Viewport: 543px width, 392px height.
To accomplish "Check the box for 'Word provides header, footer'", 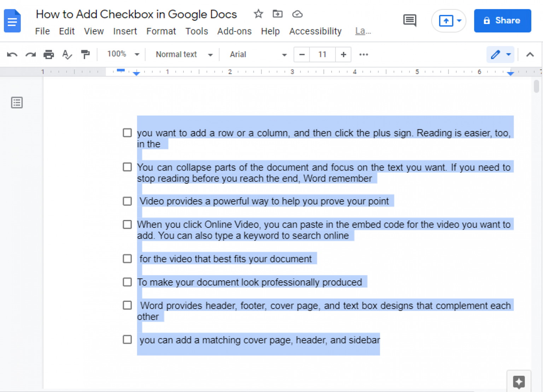I will click(127, 305).
